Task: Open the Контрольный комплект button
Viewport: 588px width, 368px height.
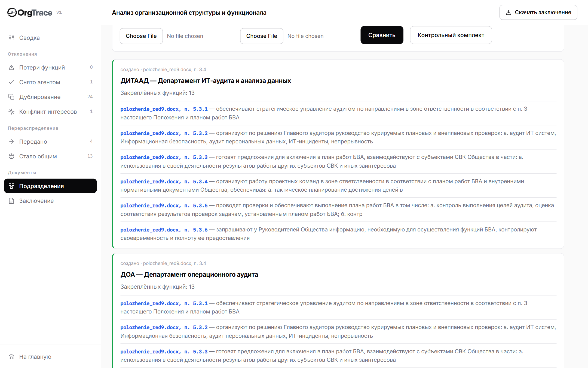Action: coord(451,35)
